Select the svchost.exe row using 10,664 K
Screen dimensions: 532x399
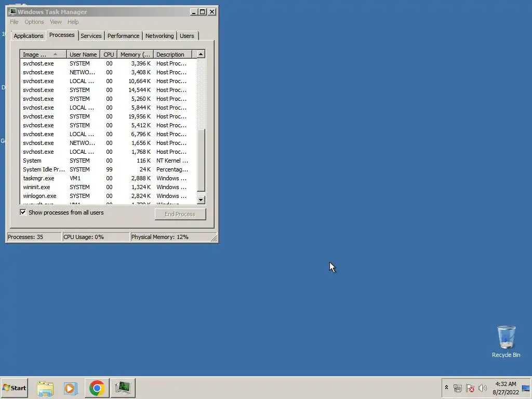pos(109,81)
